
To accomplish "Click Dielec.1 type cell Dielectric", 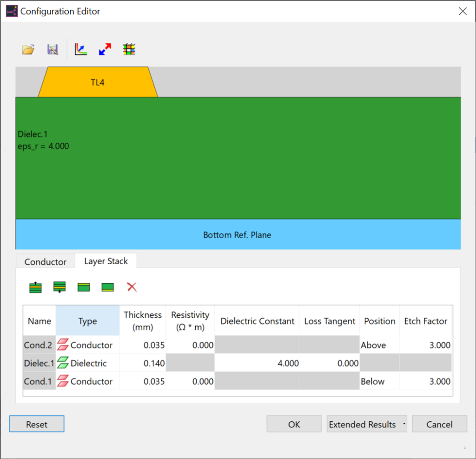I will (x=88, y=363).
